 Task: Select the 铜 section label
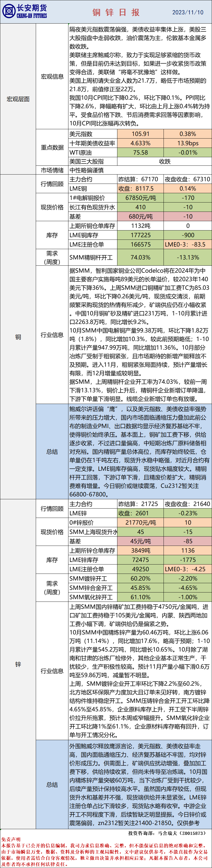pos(18,337)
